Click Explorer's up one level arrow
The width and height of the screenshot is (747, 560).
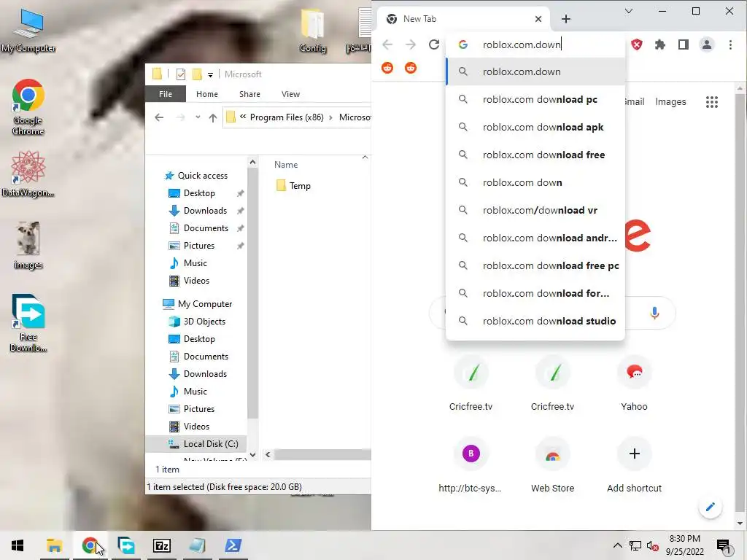[212, 117]
